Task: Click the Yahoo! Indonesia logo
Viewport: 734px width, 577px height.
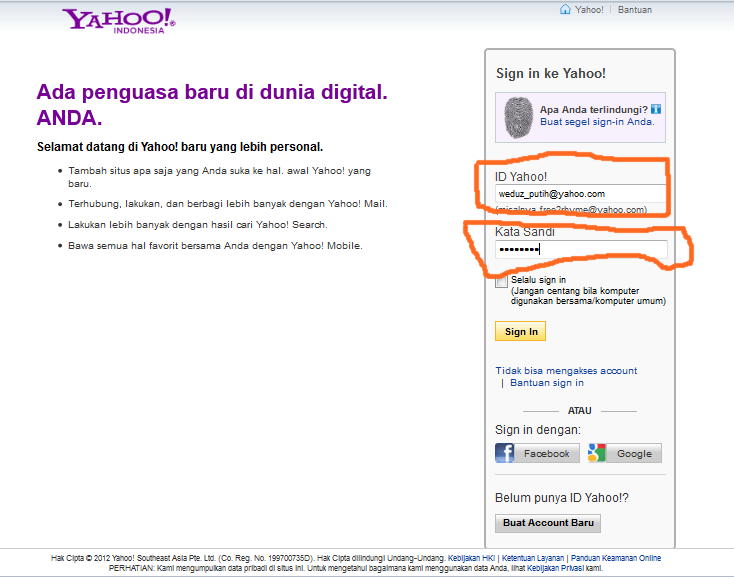Action: (x=119, y=21)
